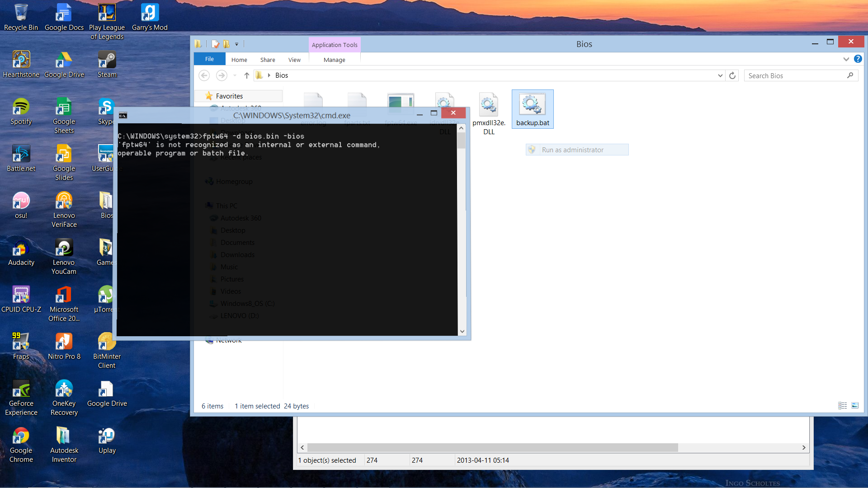868x488 pixels.
Task: Open Google Sheets desktop shortcut
Action: [x=64, y=116]
